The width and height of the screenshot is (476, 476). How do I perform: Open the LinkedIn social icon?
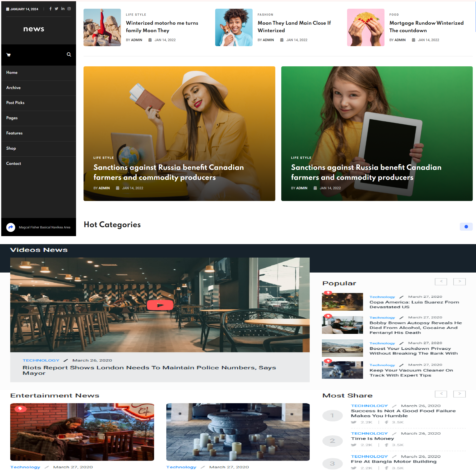pos(63,8)
